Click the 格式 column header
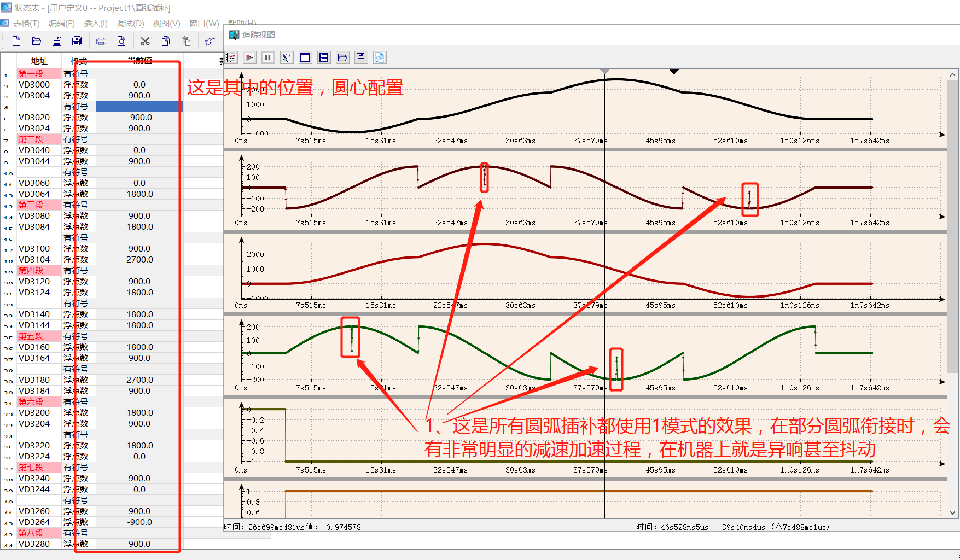Image resolution: width=960 pixels, height=560 pixels. (x=79, y=61)
